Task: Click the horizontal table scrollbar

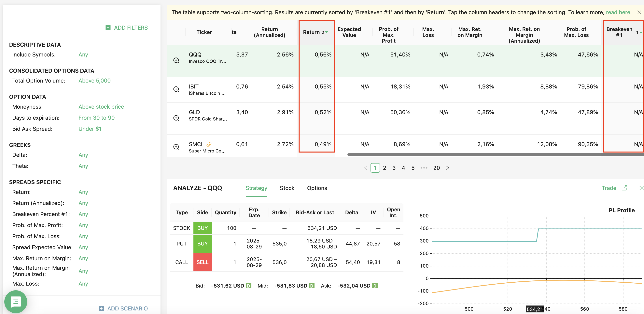Action: 496,155
